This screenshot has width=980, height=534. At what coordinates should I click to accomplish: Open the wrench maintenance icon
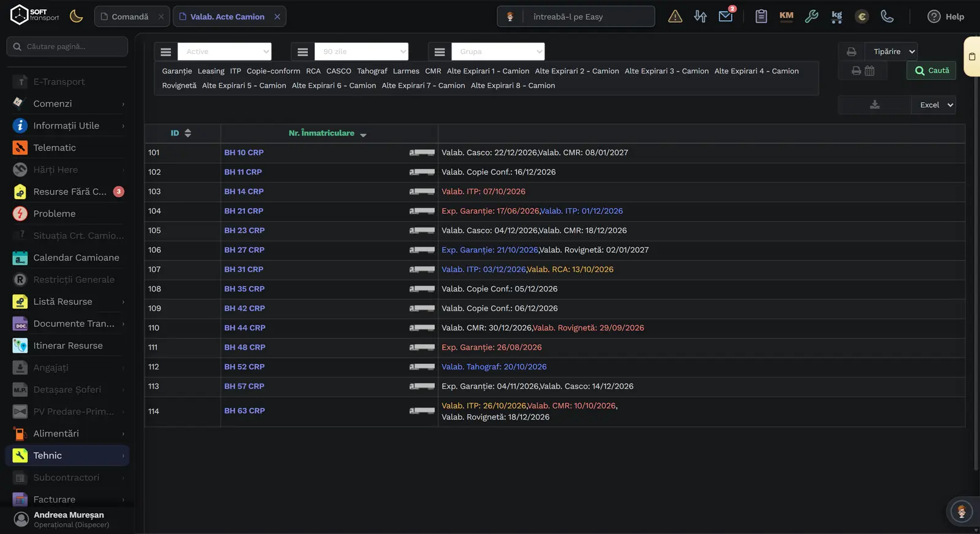[x=812, y=17]
